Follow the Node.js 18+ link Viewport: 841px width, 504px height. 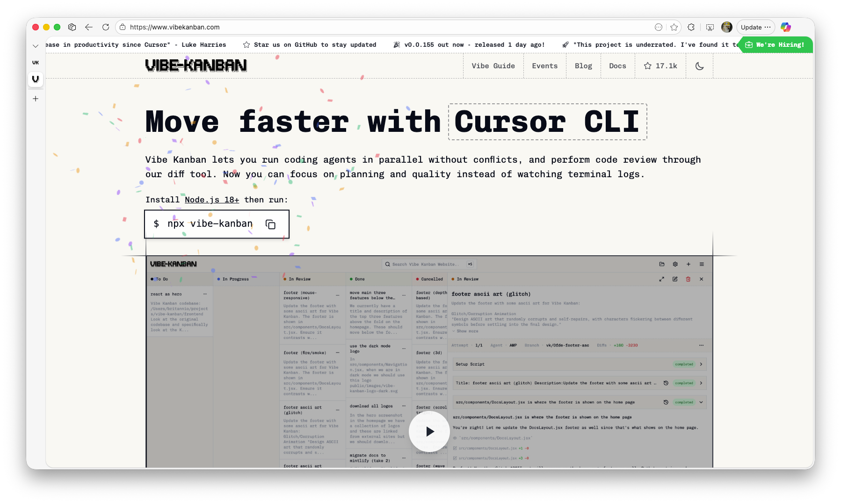(212, 200)
